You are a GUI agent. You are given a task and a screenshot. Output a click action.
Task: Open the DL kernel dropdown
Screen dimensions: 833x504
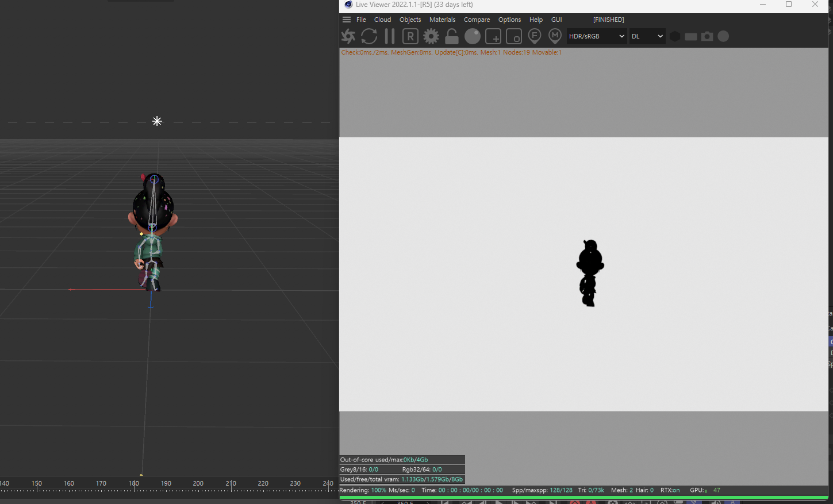pos(647,36)
